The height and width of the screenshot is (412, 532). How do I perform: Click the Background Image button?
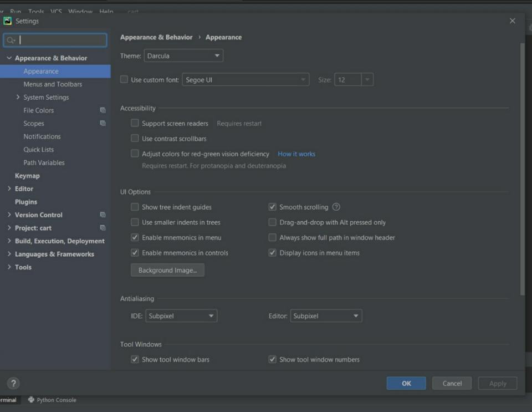point(167,271)
